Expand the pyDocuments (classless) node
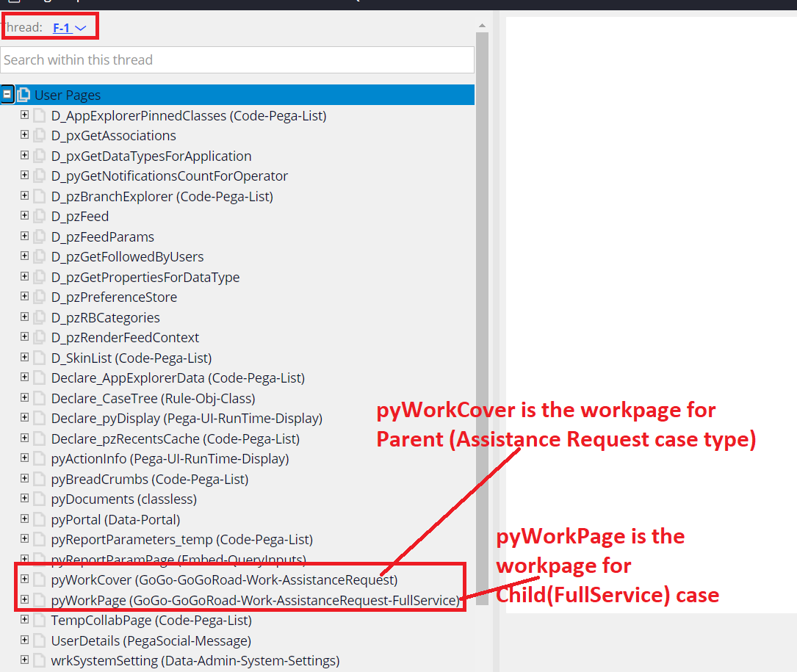Screen dimensions: 797x672 [24, 499]
